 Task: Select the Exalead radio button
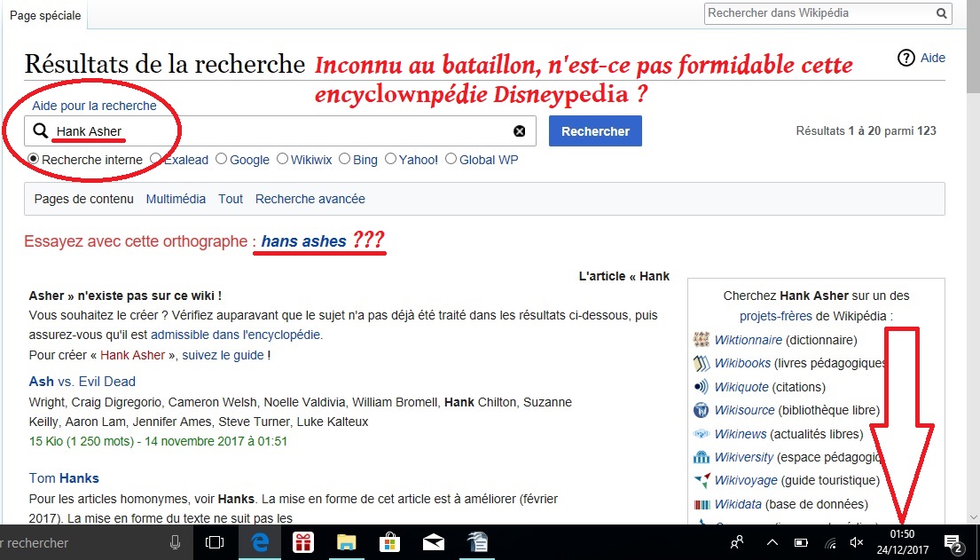tap(156, 159)
